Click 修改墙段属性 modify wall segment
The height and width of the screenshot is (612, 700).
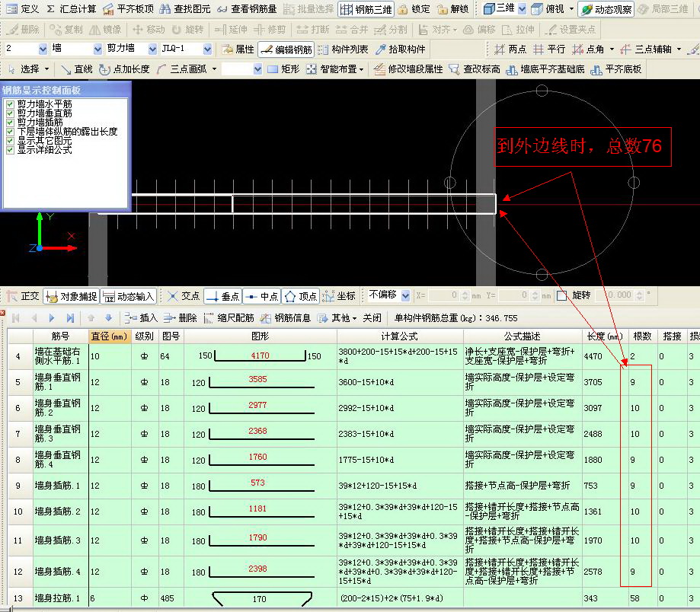(x=408, y=69)
